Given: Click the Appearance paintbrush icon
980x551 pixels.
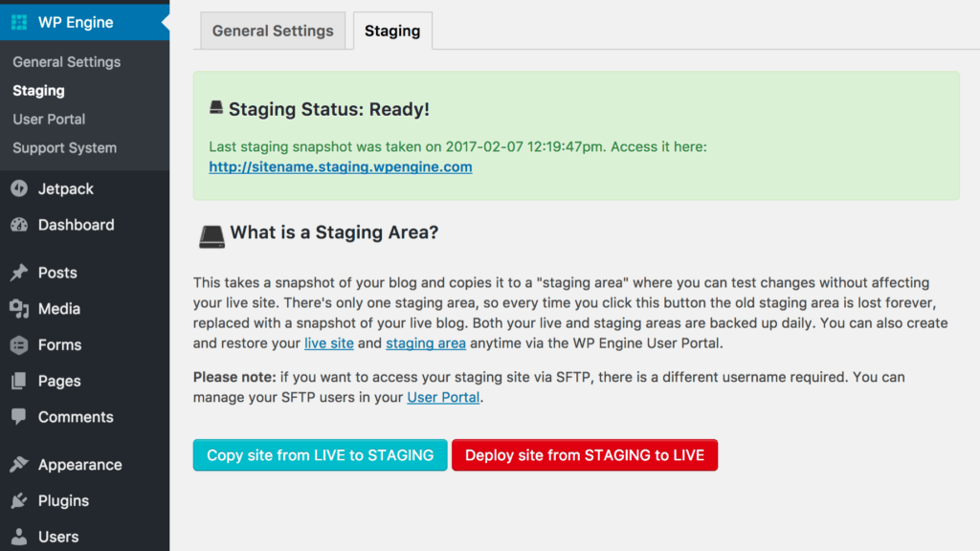Looking at the screenshot, I should click(19, 464).
